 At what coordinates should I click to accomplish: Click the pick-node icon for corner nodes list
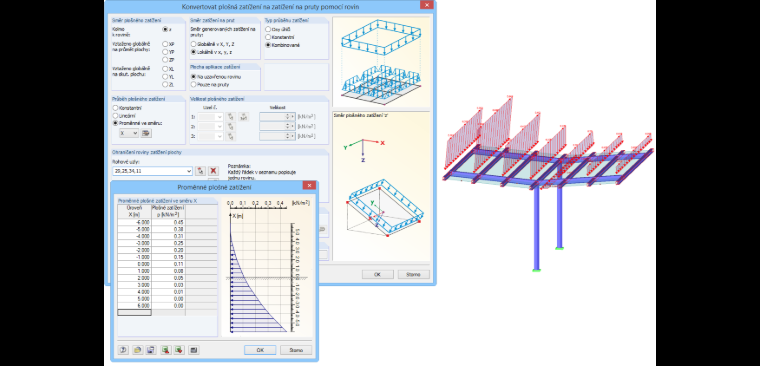200,171
